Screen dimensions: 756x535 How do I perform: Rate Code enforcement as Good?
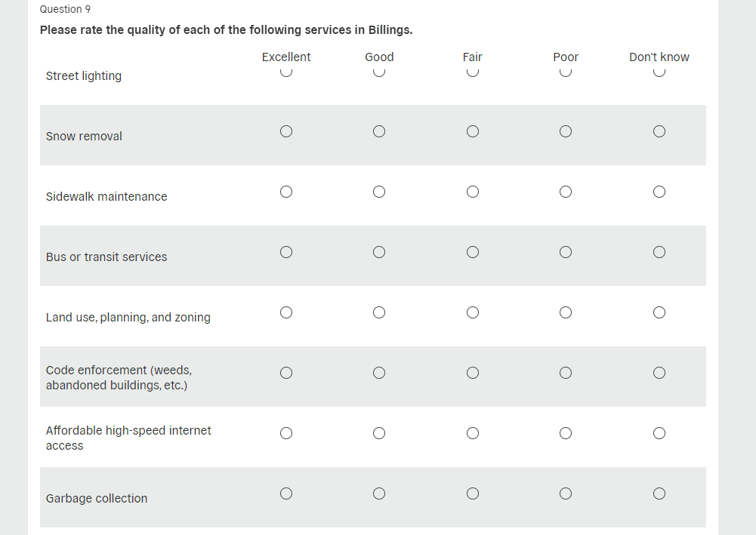pos(378,372)
